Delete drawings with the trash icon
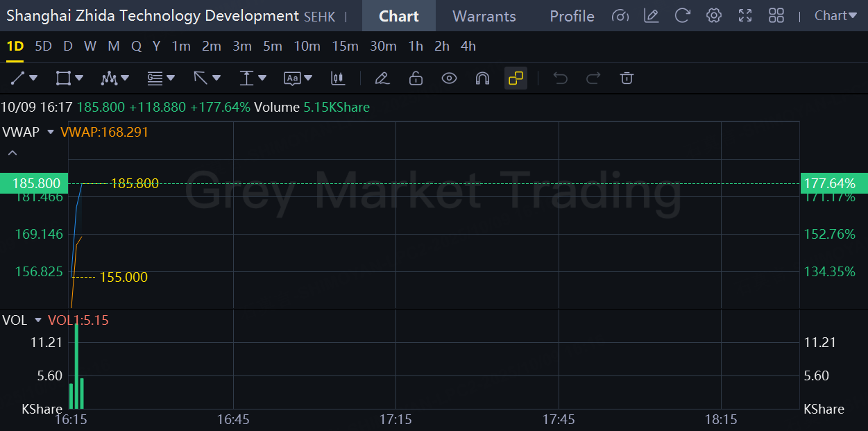Image resolution: width=868 pixels, height=431 pixels. (x=627, y=78)
